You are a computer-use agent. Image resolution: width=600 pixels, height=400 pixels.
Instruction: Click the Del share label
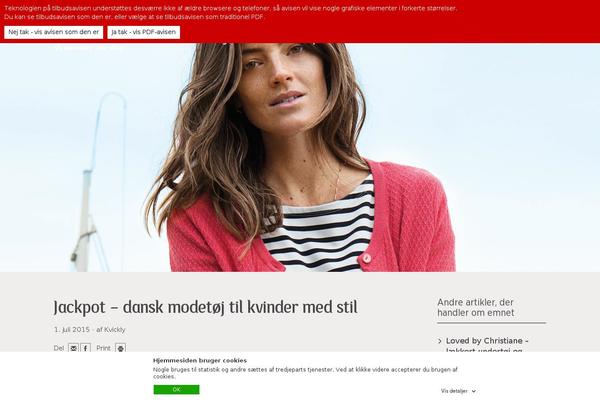(x=59, y=348)
